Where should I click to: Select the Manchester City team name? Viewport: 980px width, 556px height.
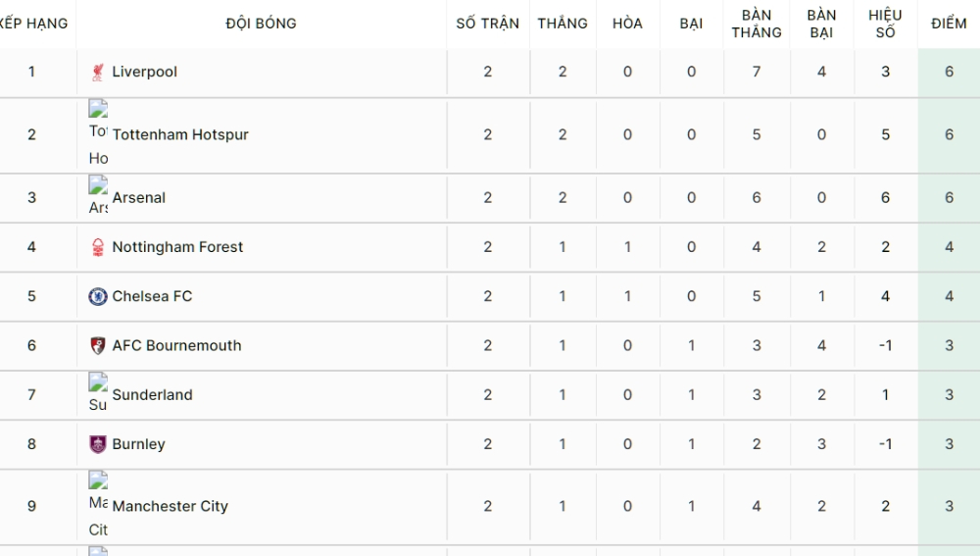[x=170, y=506]
